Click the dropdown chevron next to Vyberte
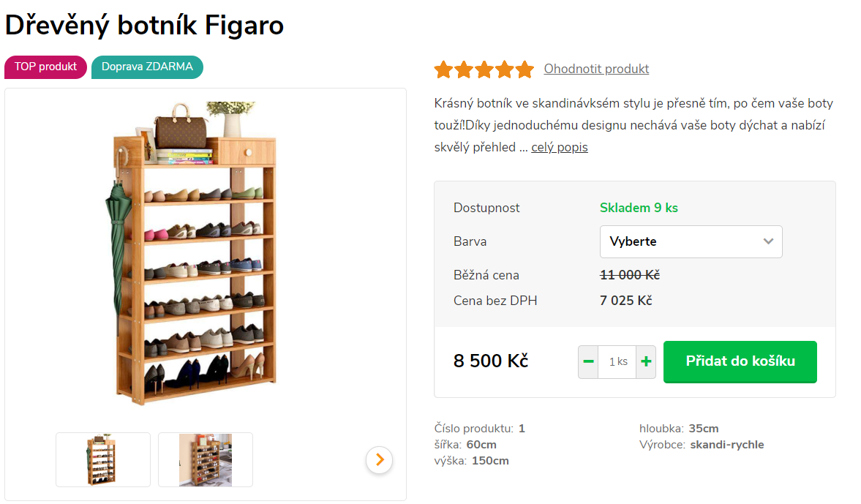The height and width of the screenshot is (504, 861). [768, 241]
